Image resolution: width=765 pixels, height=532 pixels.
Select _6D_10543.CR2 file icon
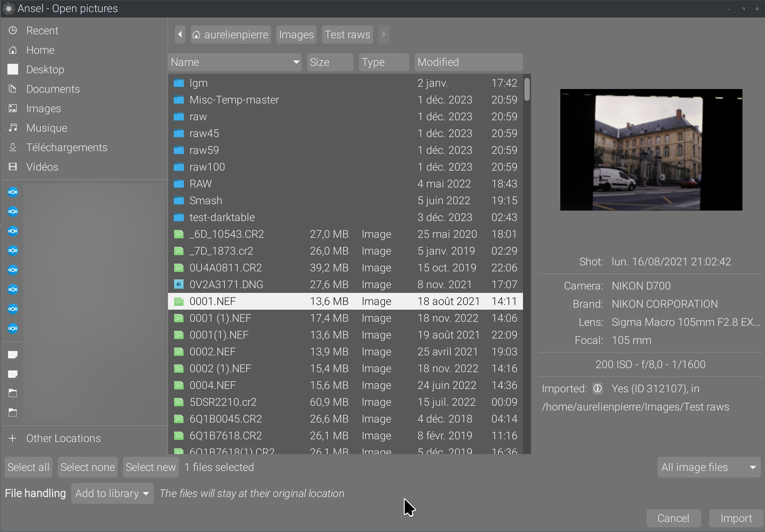click(x=179, y=234)
